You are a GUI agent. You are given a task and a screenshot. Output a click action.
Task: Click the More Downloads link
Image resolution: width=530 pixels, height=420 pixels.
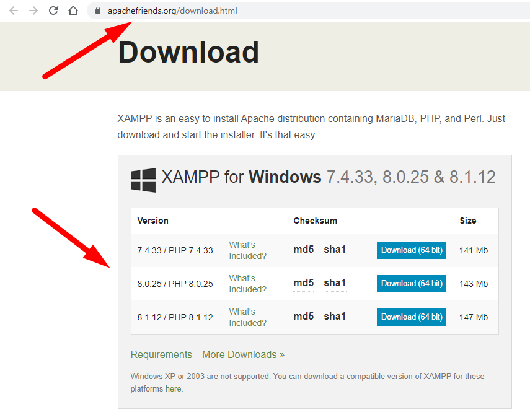(x=243, y=354)
